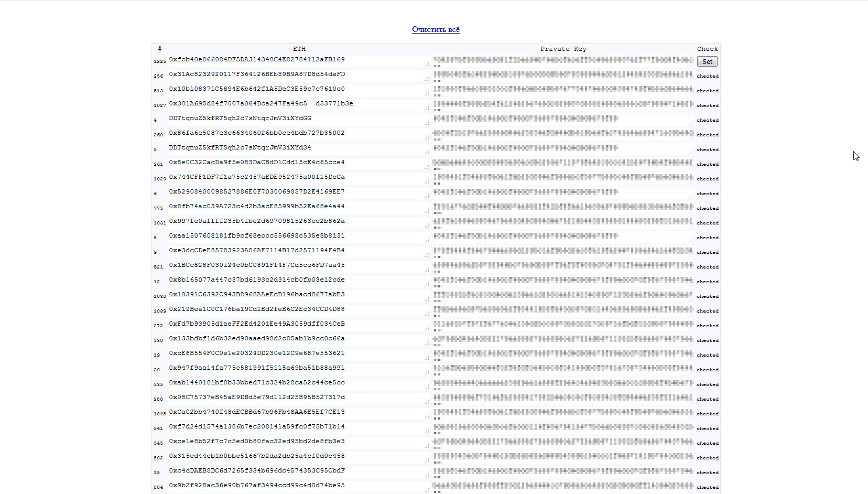Focus the ETH field starting 0xcE6B554F0C0e
The image size is (868, 494).
(x=299, y=355)
